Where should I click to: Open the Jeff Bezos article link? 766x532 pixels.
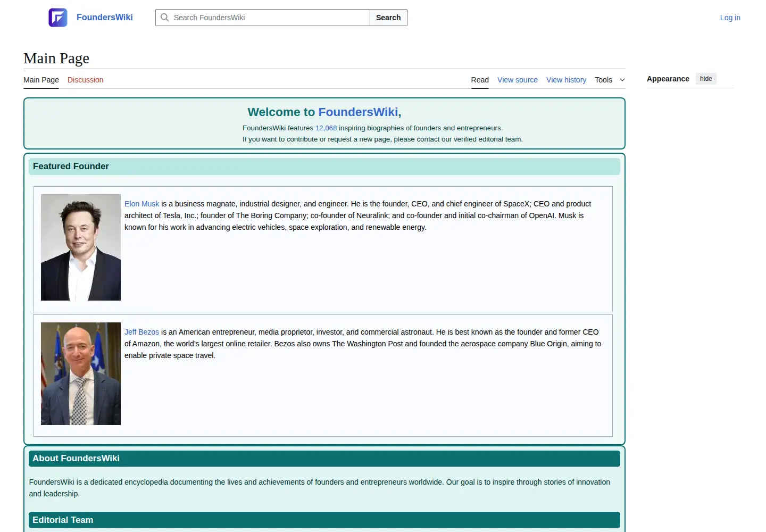pyautogui.click(x=141, y=332)
